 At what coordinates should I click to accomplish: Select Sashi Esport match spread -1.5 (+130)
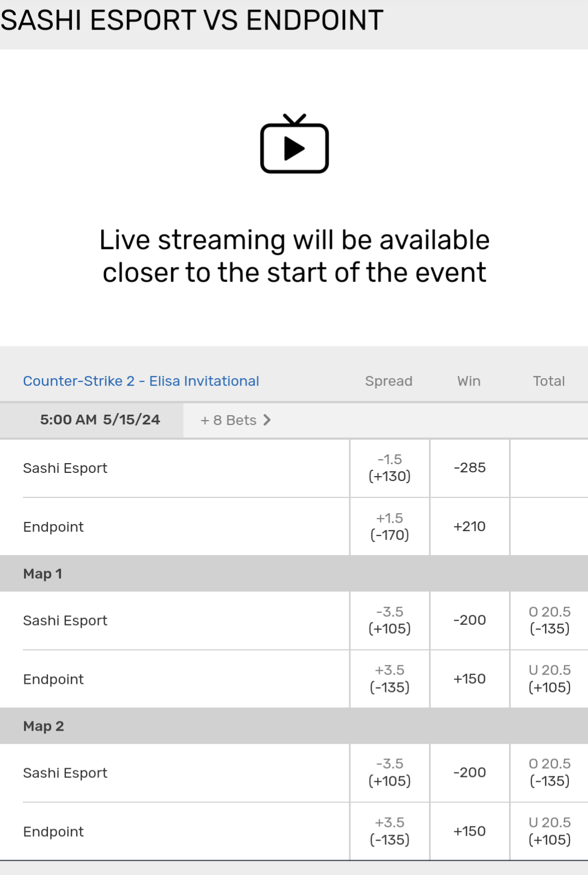(x=389, y=468)
